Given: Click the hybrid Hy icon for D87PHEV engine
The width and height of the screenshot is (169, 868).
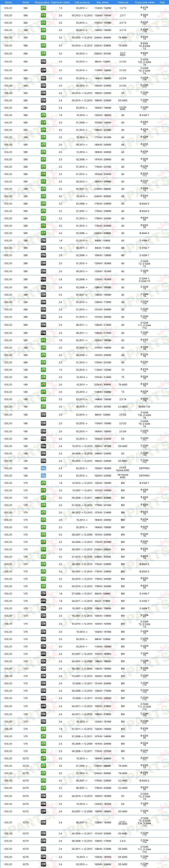Looking at the screenshot, I should pos(43,468).
